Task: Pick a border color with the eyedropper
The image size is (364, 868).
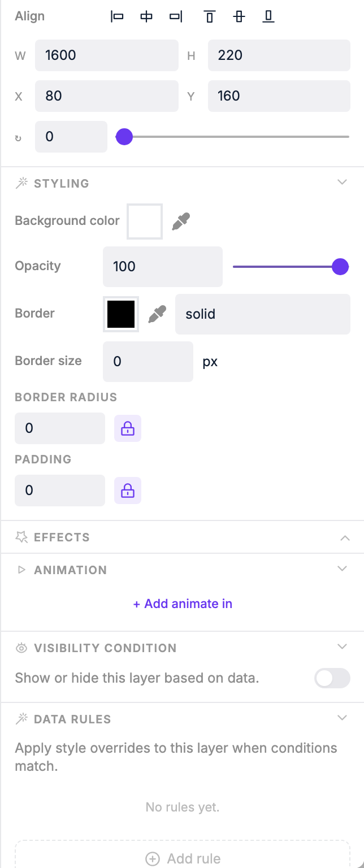Action: pos(158,314)
